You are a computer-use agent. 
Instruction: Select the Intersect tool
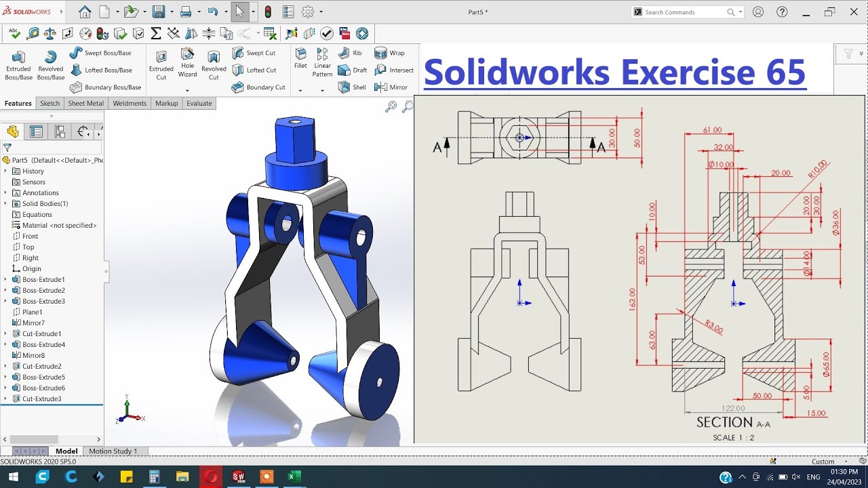coord(394,70)
